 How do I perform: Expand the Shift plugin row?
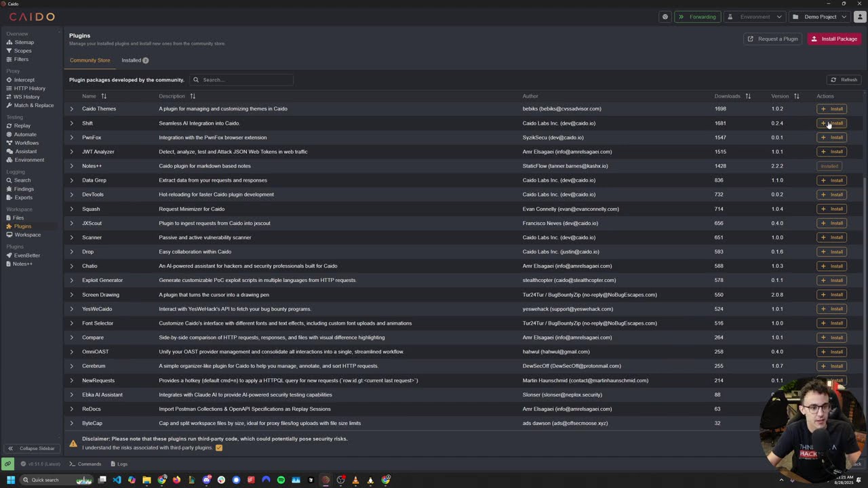pyautogui.click(x=71, y=123)
